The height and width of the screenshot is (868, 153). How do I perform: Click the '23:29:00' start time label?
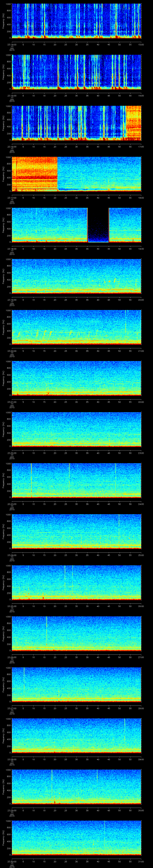coord(12,810)
